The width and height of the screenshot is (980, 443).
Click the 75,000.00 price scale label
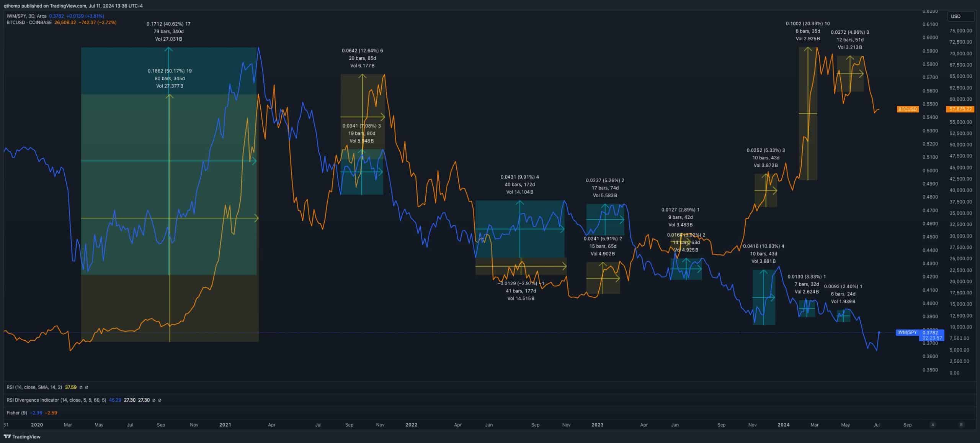click(960, 31)
